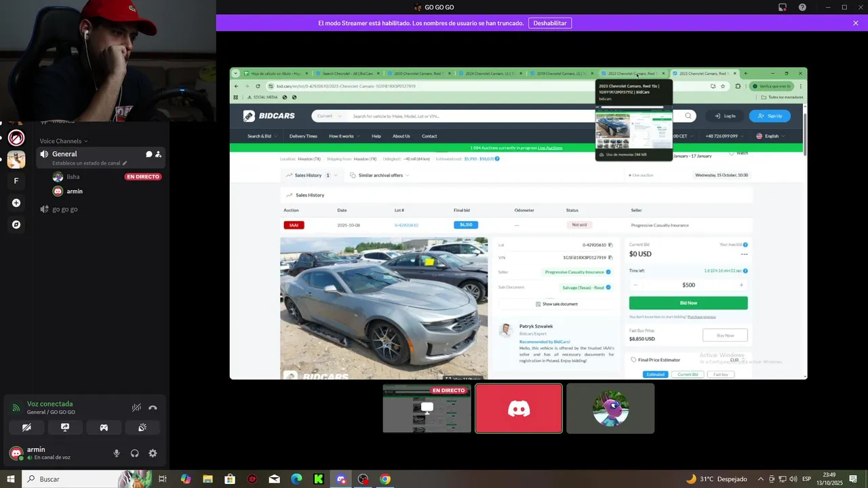Toggle camera on in voice panel

pyautogui.click(x=26, y=428)
